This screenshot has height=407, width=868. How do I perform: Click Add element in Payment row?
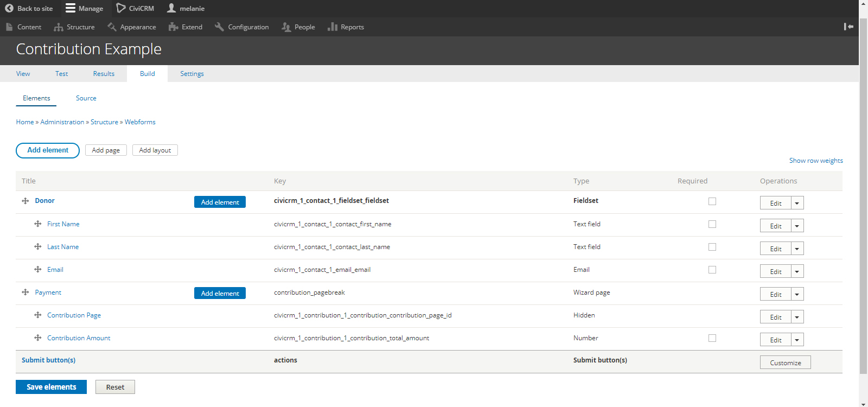point(220,293)
